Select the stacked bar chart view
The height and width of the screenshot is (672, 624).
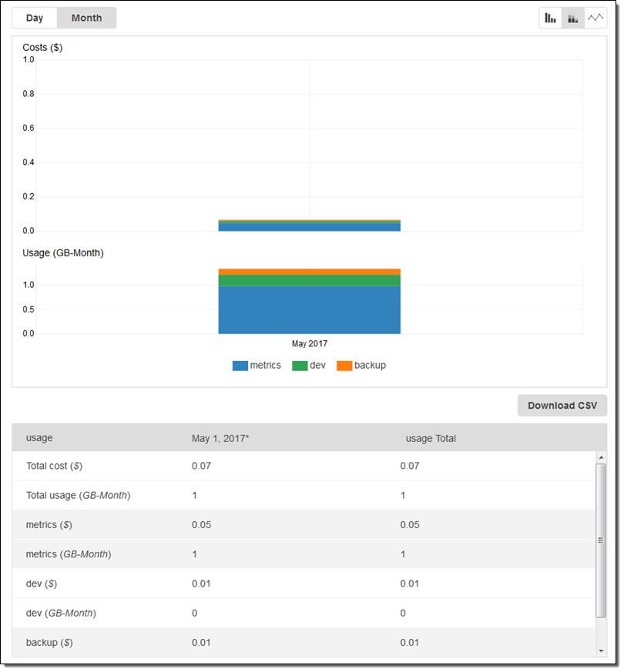572,18
